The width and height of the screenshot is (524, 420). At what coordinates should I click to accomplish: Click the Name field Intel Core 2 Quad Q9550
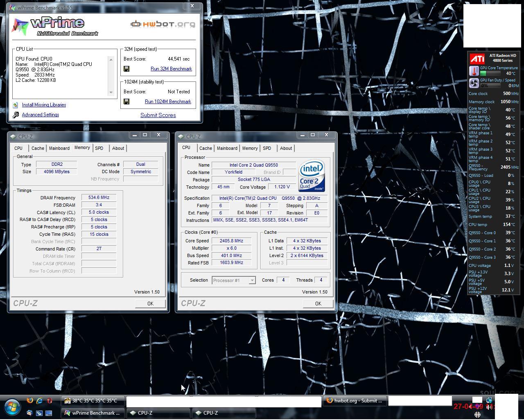point(253,165)
